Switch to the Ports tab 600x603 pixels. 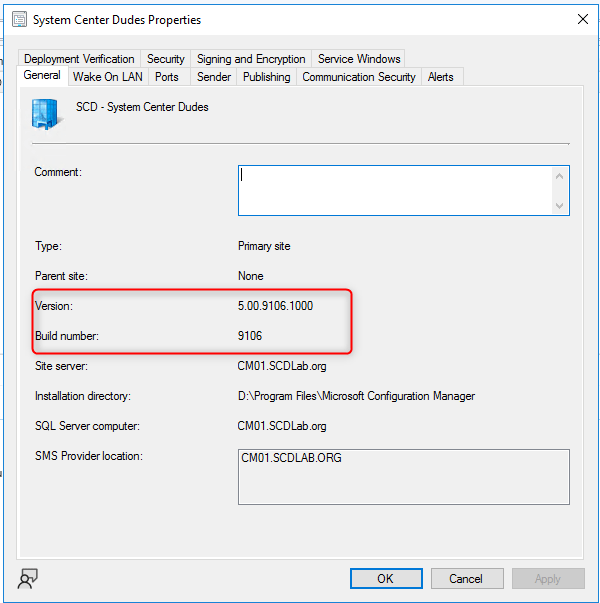pos(167,77)
